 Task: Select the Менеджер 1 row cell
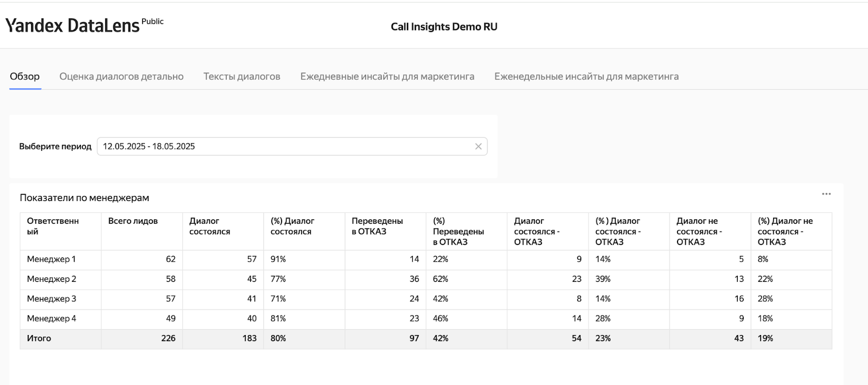click(x=52, y=260)
